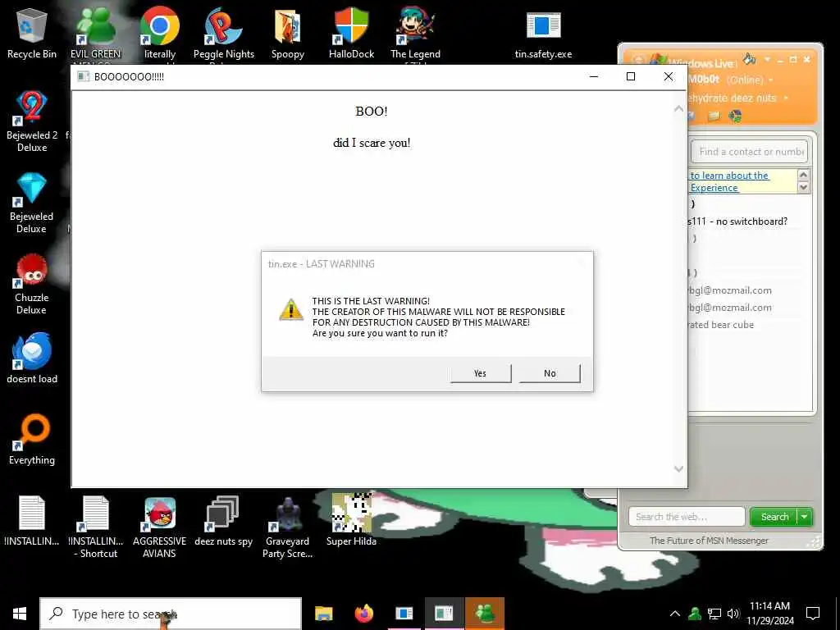Switch to Messenger taskbar button

tap(485, 614)
